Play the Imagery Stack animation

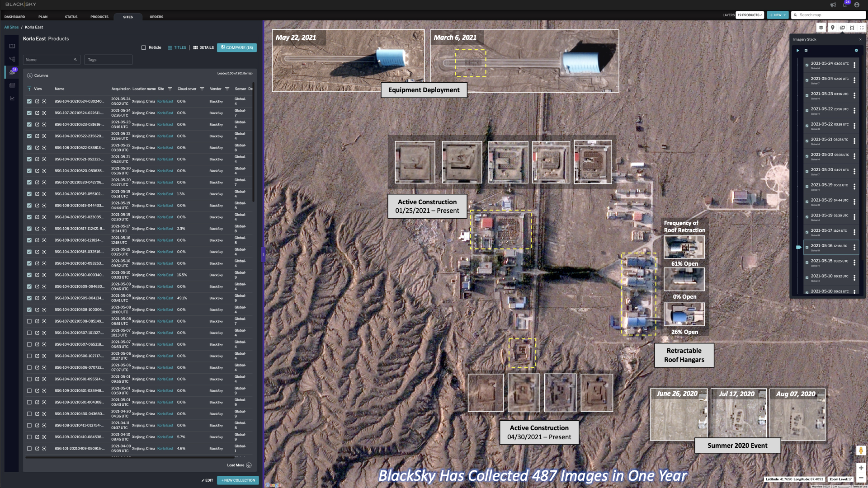tap(797, 50)
